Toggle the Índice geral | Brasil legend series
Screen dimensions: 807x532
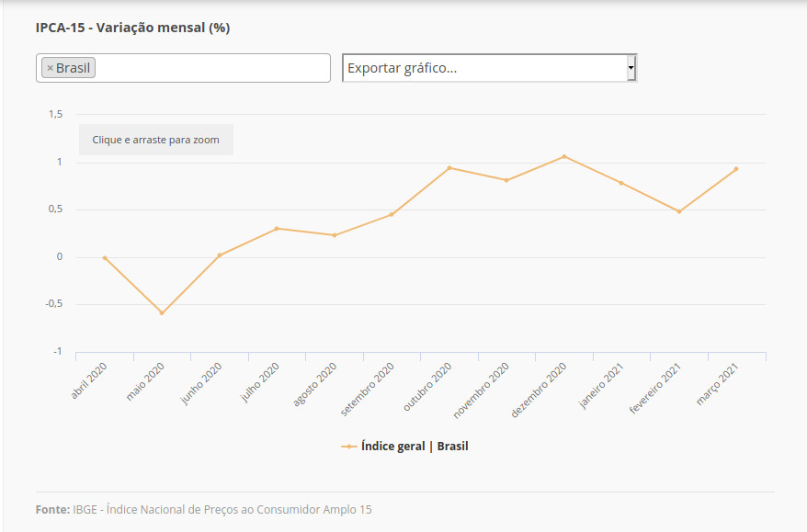(x=405, y=447)
